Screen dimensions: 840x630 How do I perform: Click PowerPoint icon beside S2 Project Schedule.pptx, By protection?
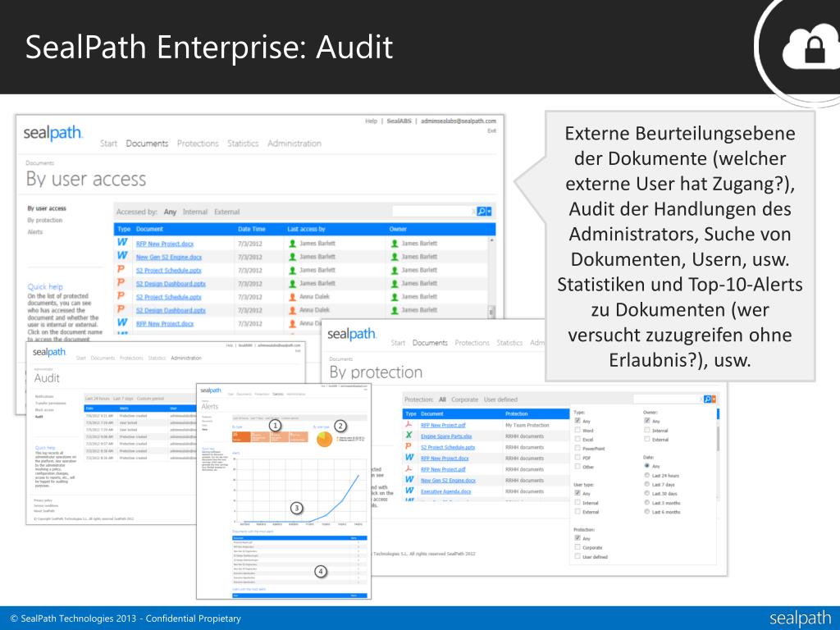[x=409, y=447]
